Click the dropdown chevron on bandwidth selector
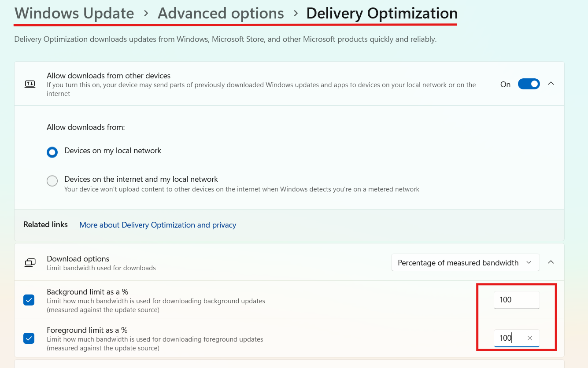The image size is (588, 368). pos(529,262)
